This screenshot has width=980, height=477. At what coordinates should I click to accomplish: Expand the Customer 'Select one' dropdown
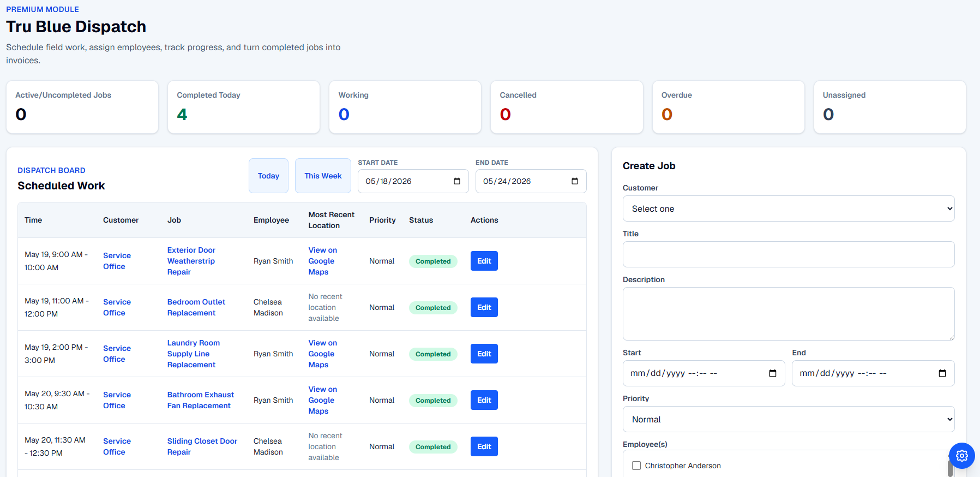(789, 208)
